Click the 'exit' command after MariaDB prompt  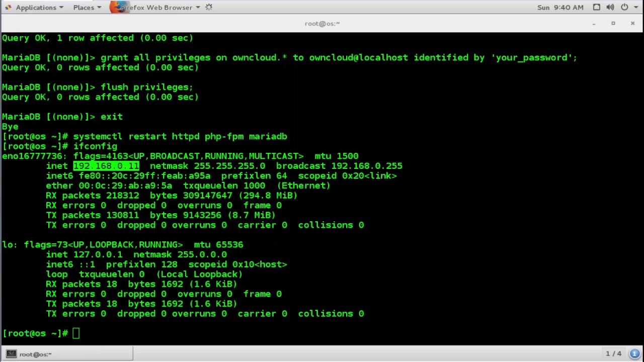[x=112, y=117]
